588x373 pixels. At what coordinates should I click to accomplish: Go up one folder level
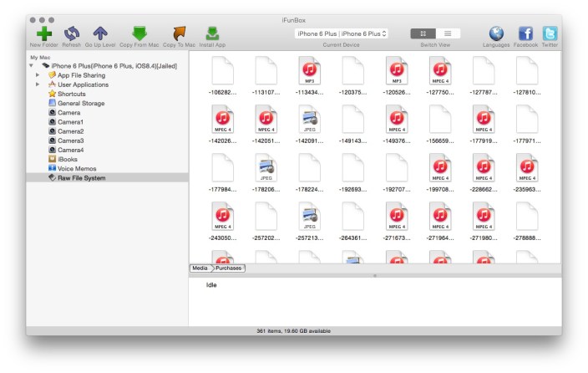point(101,33)
